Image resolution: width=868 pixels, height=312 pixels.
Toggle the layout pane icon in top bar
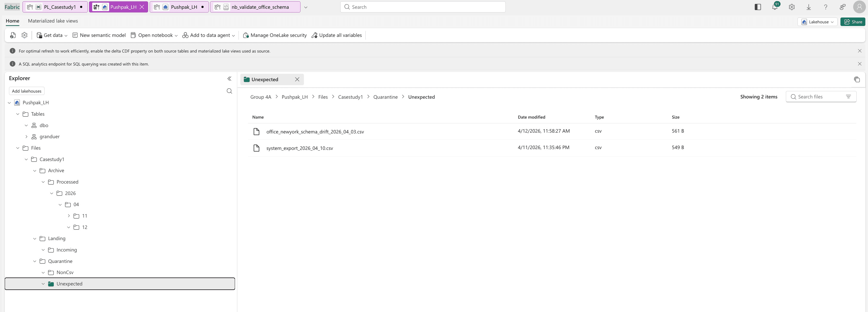(x=758, y=7)
